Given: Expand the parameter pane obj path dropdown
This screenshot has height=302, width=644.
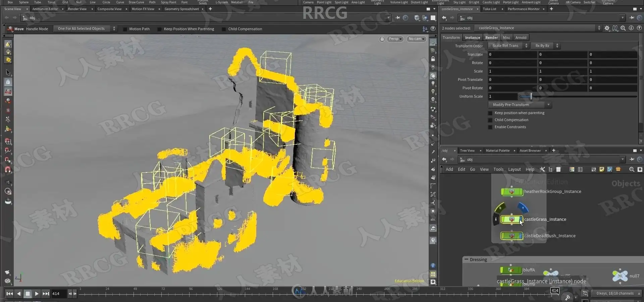Looking at the screenshot, I should 623,18.
